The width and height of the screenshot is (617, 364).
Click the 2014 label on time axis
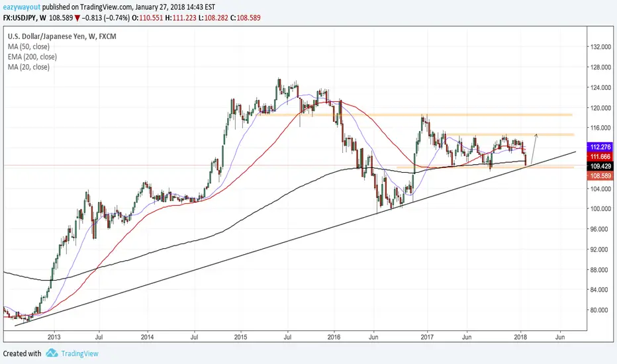(147, 337)
